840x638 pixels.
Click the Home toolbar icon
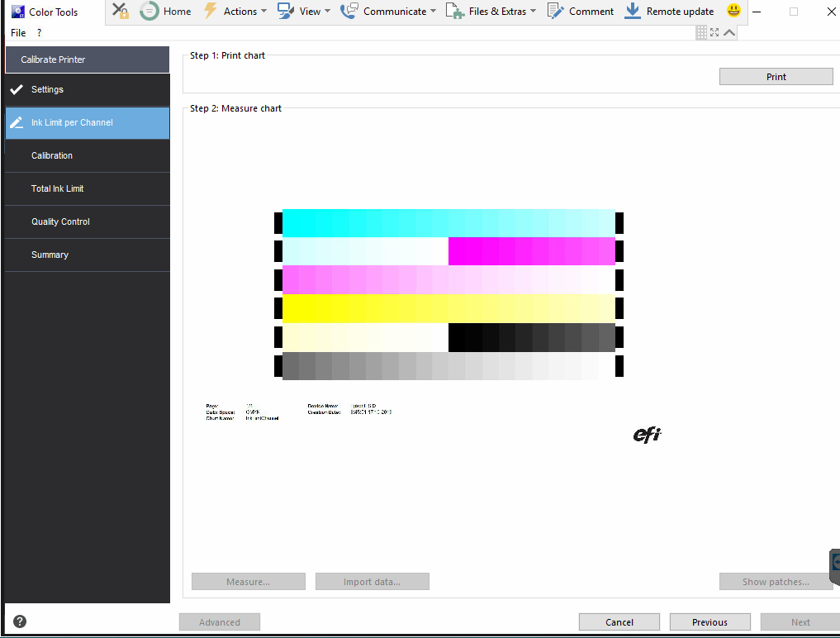(x=150, y=11)
